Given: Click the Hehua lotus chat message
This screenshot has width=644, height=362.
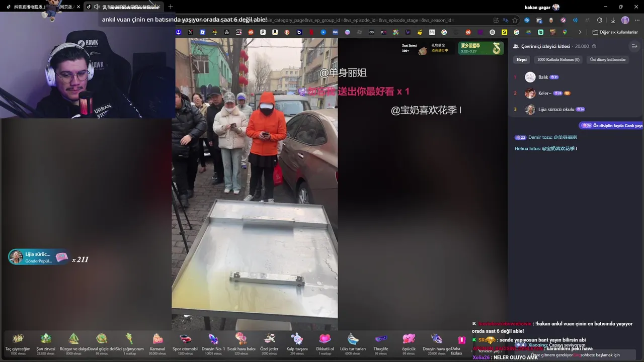Looking at the screenshot, I should (x=546, y=149).
